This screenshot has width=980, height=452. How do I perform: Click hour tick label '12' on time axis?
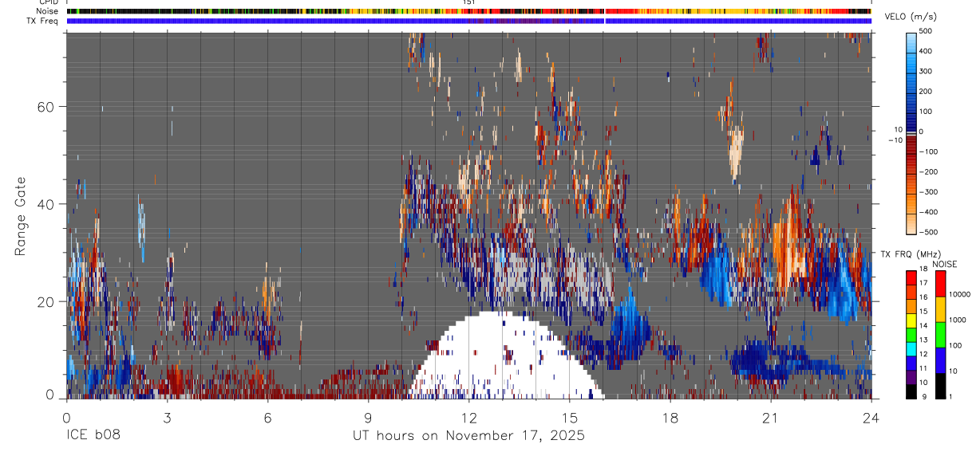coord(468,416)
